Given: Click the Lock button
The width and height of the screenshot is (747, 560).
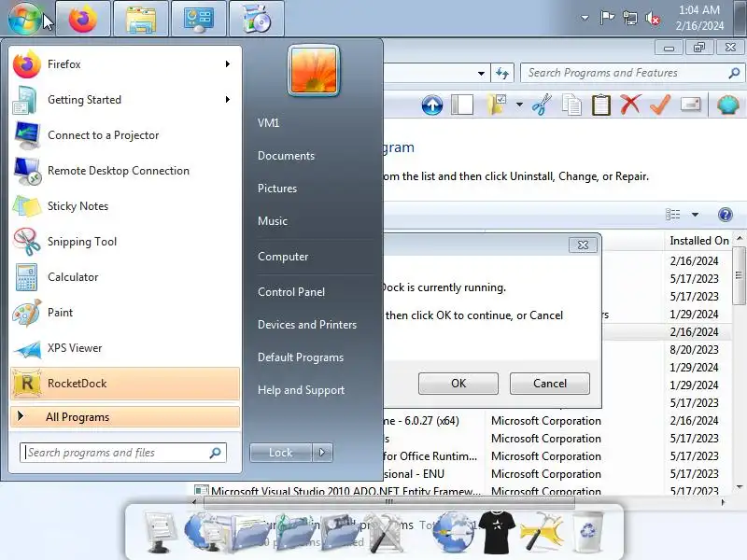Looking at the screenshot, I should (x=281, y=453).
